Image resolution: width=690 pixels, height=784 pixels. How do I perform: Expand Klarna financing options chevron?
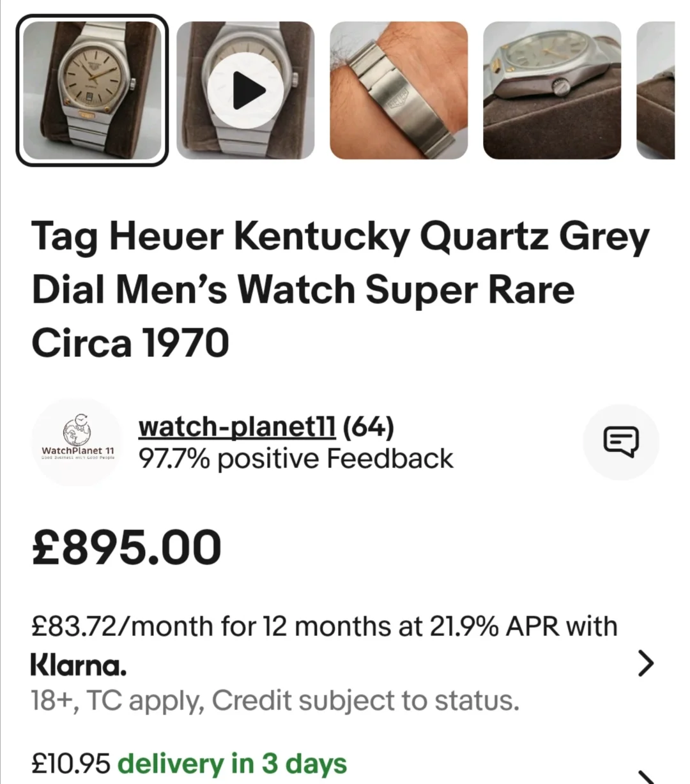(x=646, y=663)
